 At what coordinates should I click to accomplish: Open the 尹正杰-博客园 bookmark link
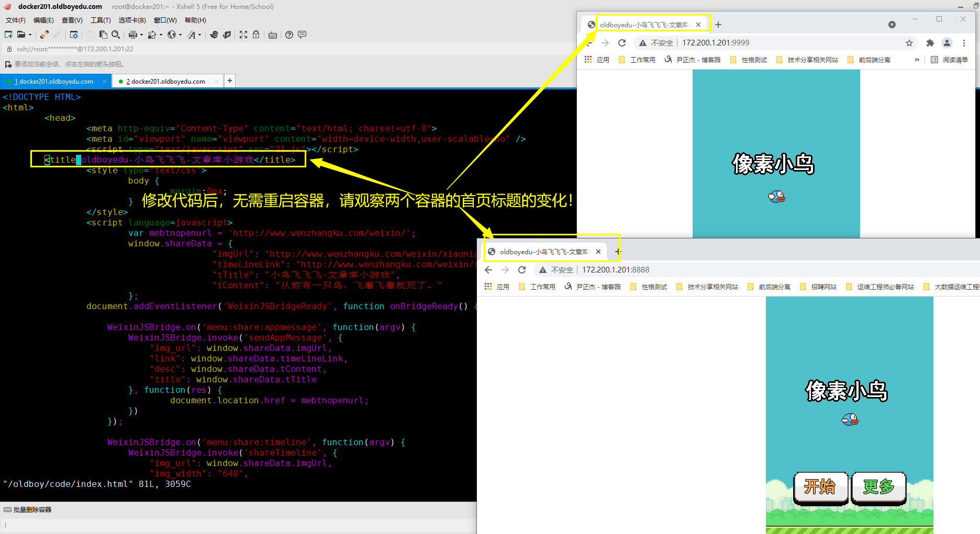coord(696,60)
